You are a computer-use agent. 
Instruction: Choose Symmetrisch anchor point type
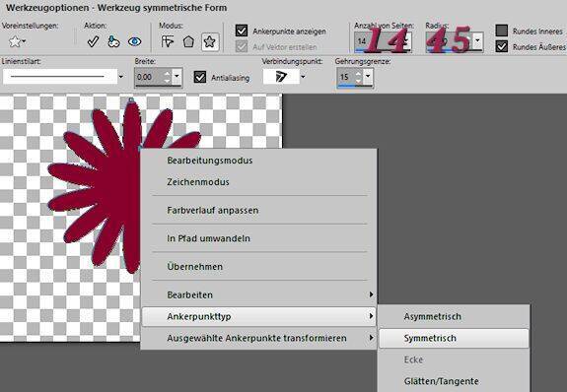pos(454,338)
